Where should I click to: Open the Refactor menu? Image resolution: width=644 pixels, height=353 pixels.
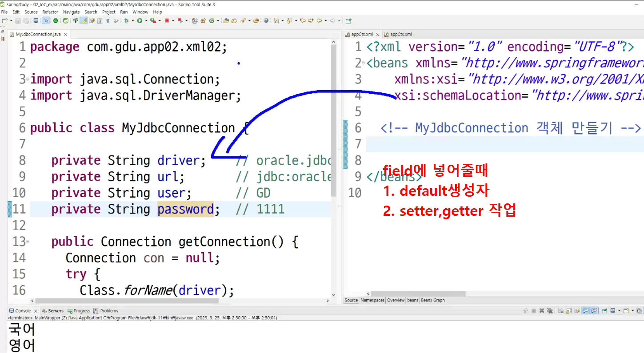coord(50,12)
